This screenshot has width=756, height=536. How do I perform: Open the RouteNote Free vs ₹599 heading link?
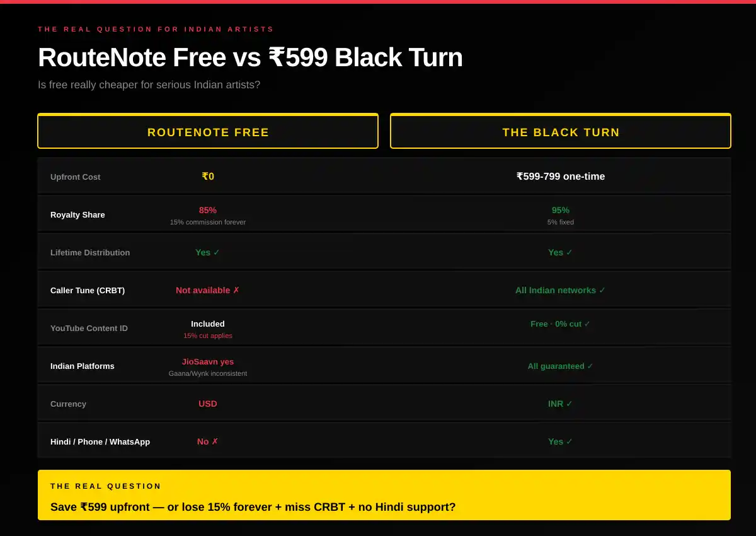(250, 57)
